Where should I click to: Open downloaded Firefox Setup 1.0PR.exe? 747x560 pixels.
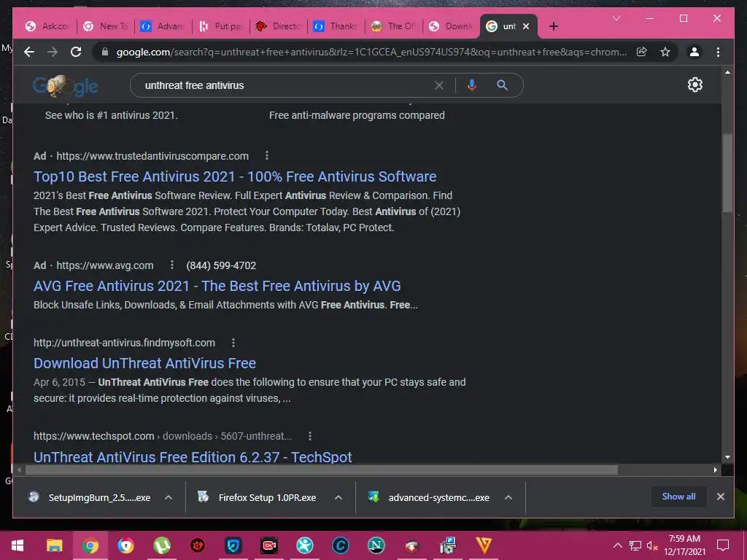(258, 497)
